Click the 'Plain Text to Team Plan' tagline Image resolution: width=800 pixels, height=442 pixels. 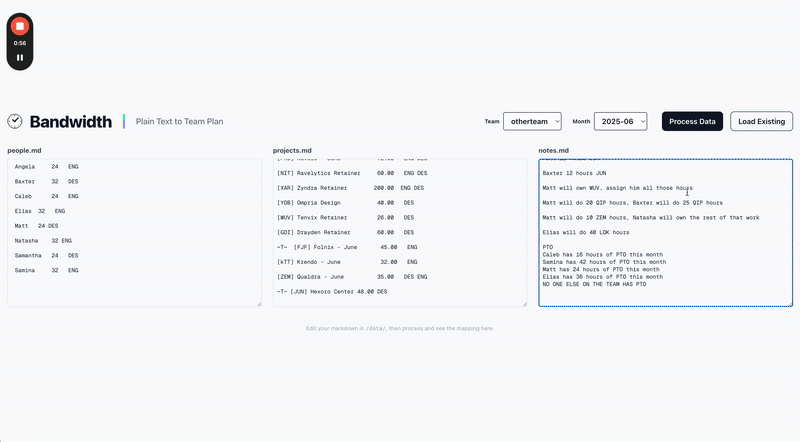[x=179, y=122]
